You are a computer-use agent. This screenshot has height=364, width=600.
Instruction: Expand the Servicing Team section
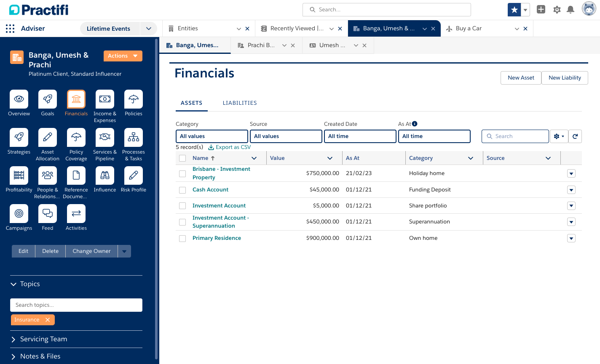coord(43,339)
